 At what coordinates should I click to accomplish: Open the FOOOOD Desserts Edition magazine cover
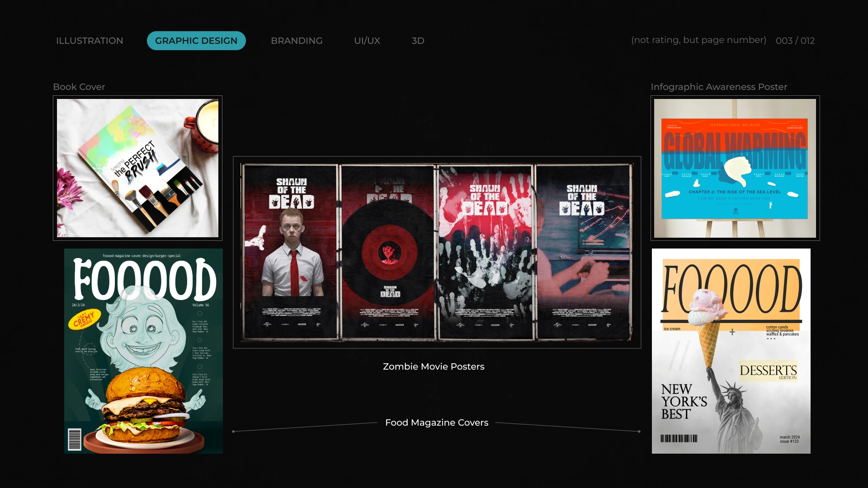point(731,351)
